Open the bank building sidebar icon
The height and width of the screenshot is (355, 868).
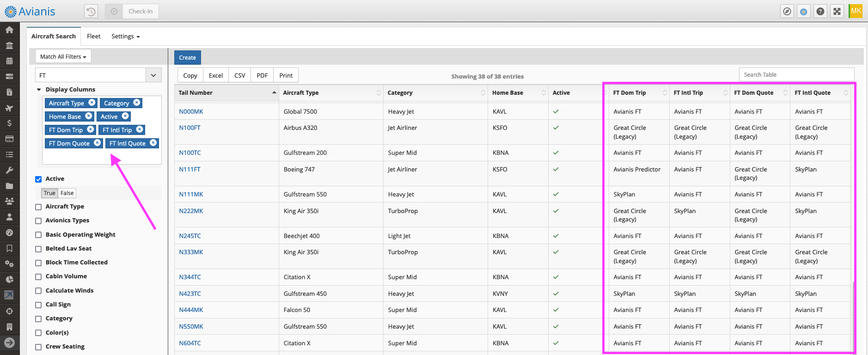tap(9, 45)
